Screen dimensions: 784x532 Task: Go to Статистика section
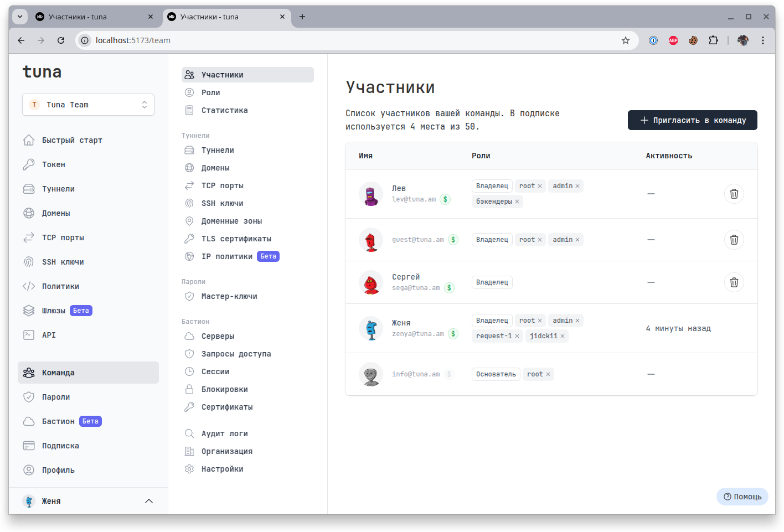click(x=224, y=110)
